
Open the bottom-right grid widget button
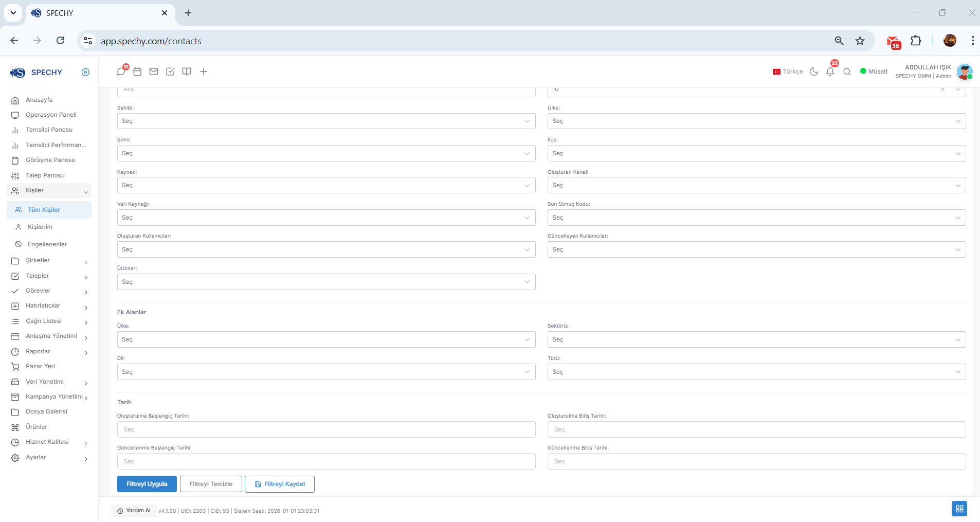pos(959,509)
